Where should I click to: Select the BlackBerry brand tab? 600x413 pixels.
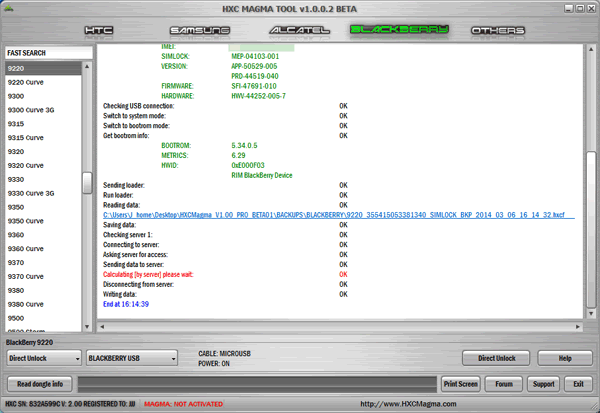399,29
